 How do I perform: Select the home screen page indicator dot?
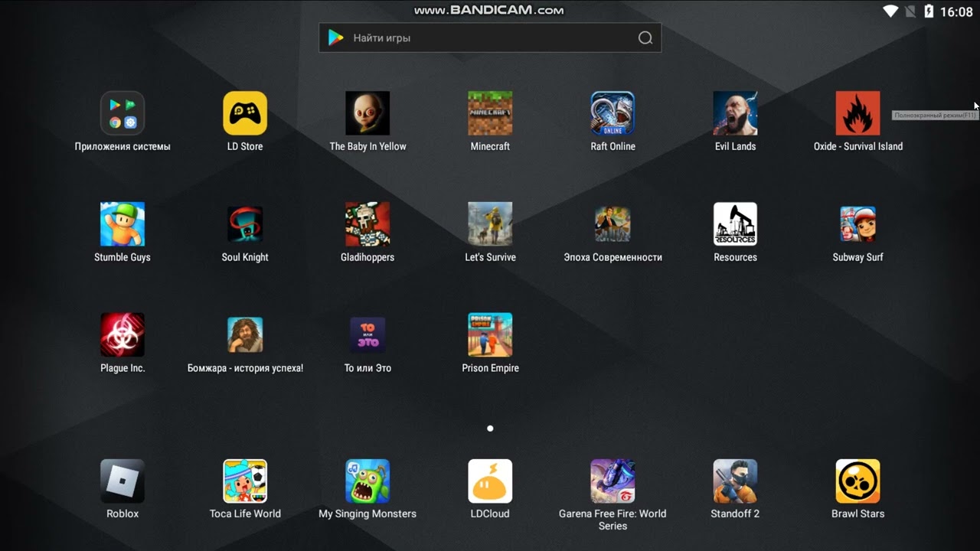[490, 429]
